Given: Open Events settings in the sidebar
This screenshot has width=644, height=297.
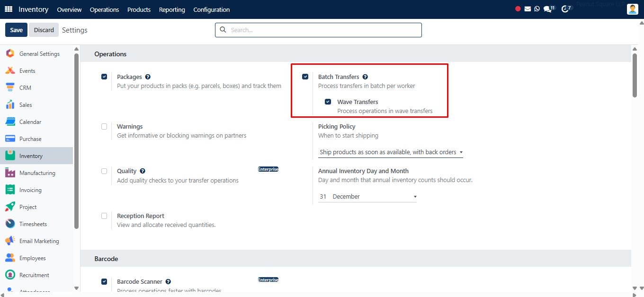Looking at the screenshot, I should [36, 71].
